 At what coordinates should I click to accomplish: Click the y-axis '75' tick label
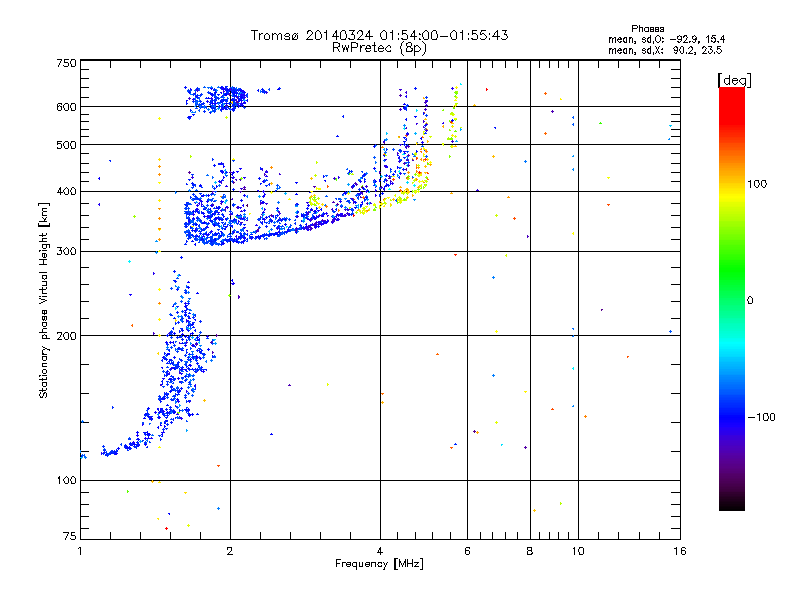[x=70, y=536]
